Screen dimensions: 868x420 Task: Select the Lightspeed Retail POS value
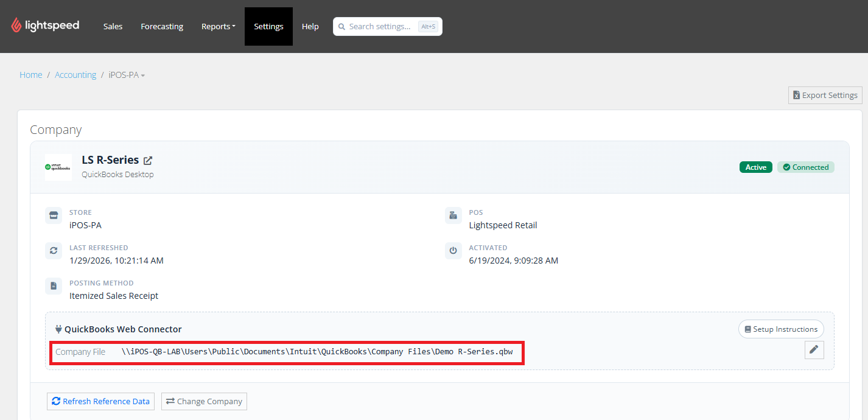(x=503, y=225)
